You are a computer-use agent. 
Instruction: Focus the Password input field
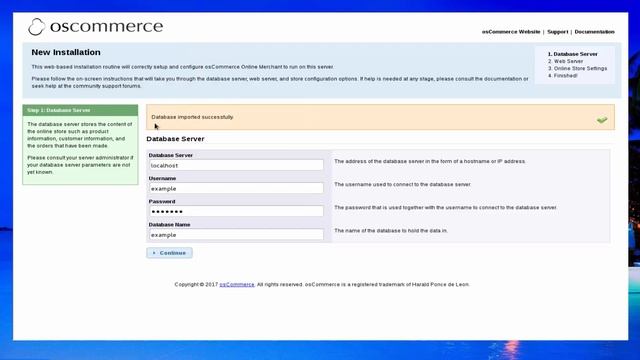[x=236, y=211]
